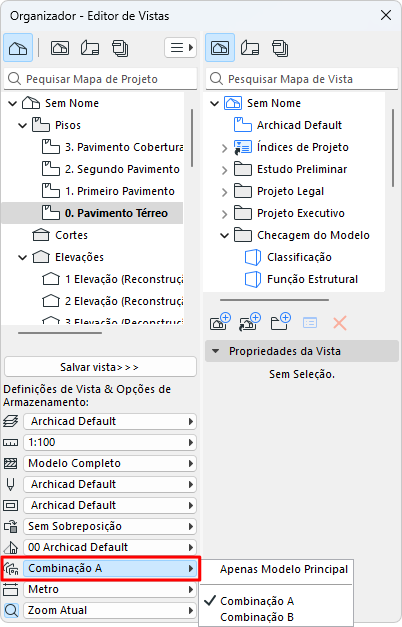The image size is (402, 627).
Task: Click the pen set icon
Action: coord(10,485)
